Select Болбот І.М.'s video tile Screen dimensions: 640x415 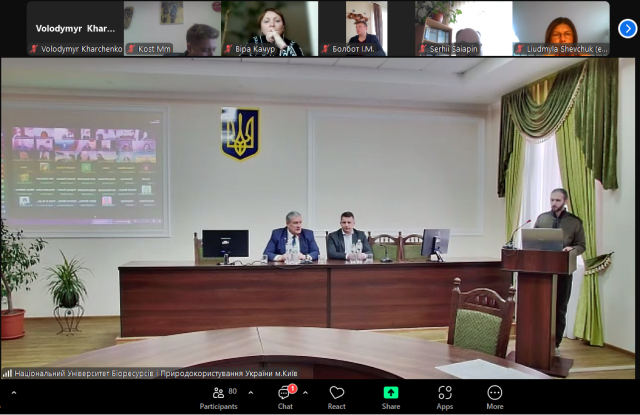366,28
